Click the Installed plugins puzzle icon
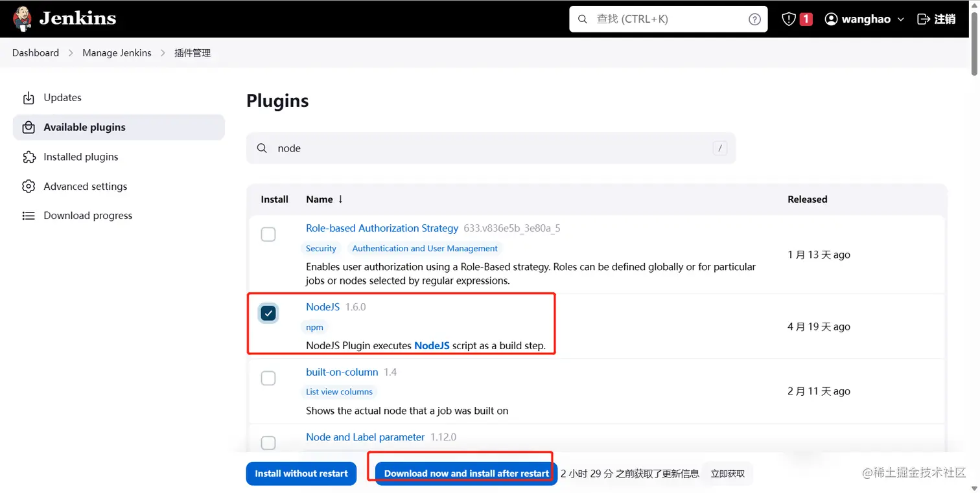This screenshot has height=493, width=980. (x=29, y=157)
